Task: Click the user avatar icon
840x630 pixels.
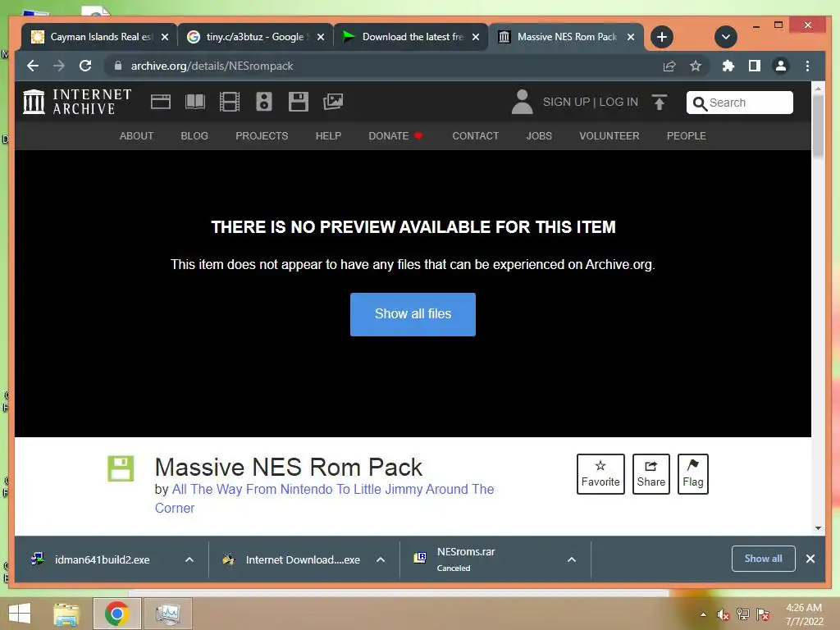Action: [522, 102]
